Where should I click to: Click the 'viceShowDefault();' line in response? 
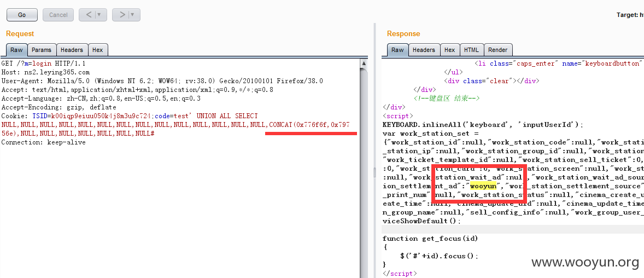tap(422, 221)
